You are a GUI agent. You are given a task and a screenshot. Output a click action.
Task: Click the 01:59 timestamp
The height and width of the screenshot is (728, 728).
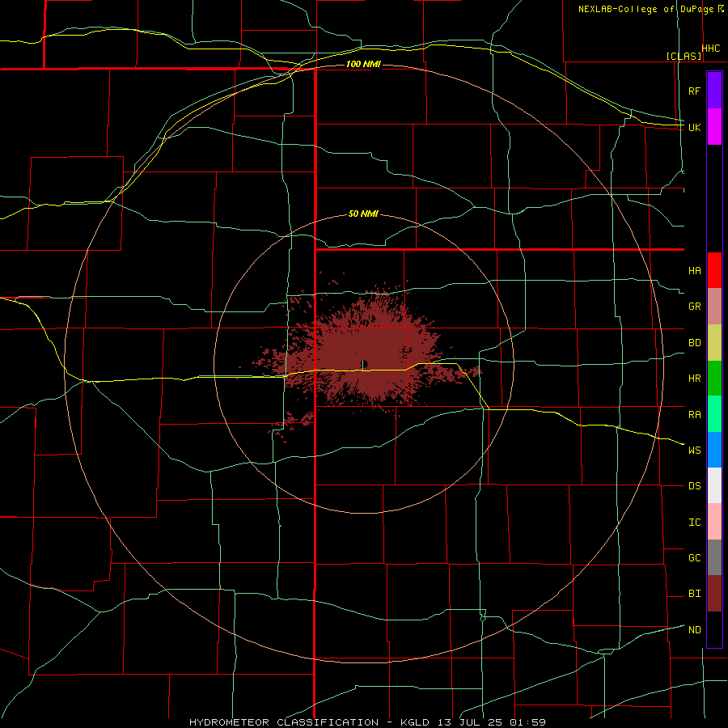pyautogui.click(x=527, y=722)
